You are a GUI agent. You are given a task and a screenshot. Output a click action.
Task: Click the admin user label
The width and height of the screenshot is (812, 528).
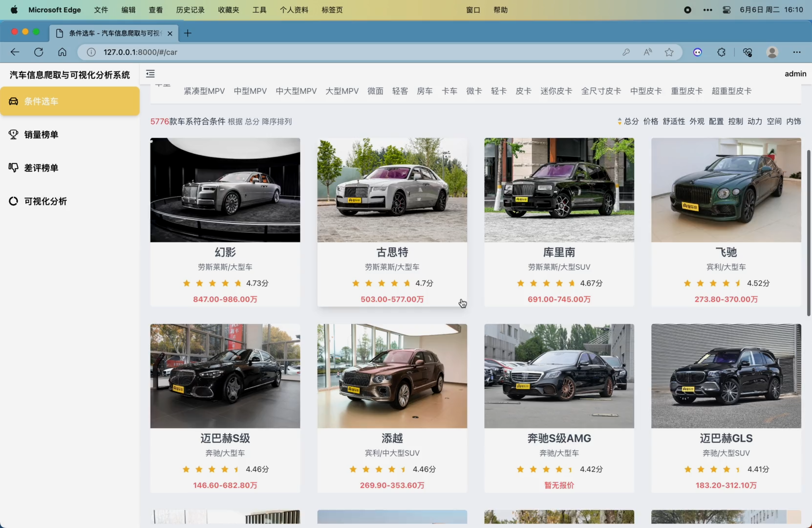click(795, 74)
